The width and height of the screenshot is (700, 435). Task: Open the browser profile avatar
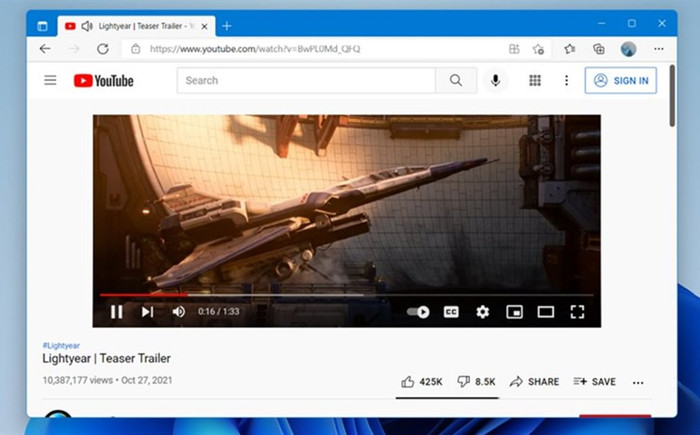click(629, 49)
